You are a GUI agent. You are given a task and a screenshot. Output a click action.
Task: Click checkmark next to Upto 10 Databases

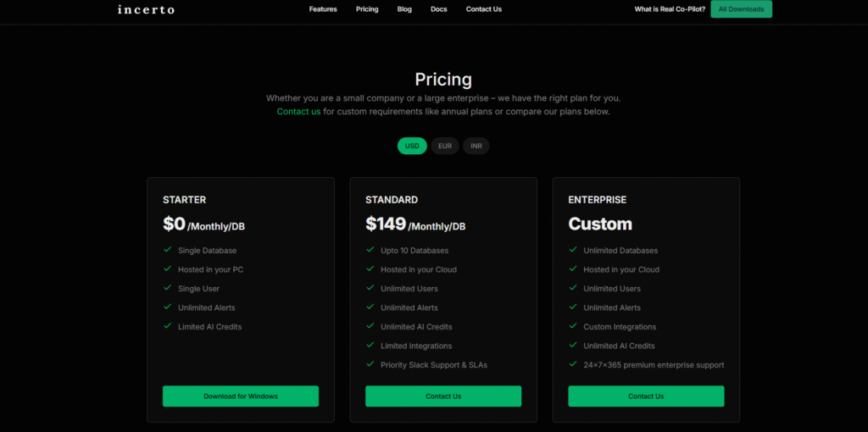pos(370,250)
